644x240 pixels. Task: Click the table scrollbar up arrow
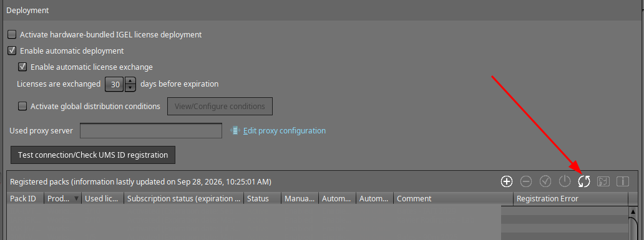633,212
